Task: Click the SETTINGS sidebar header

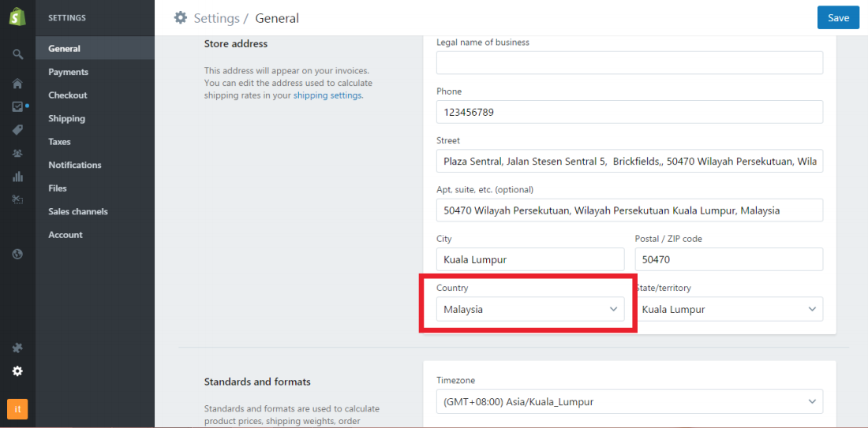Action: coord(67,17)
